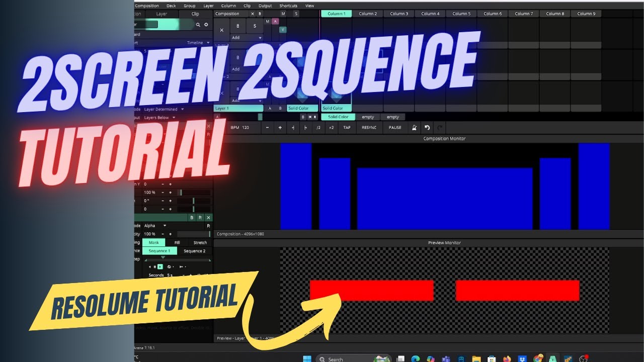Click the double tempo x2 button
This screenshot has height=362, width=644.
tap(331, 128)
